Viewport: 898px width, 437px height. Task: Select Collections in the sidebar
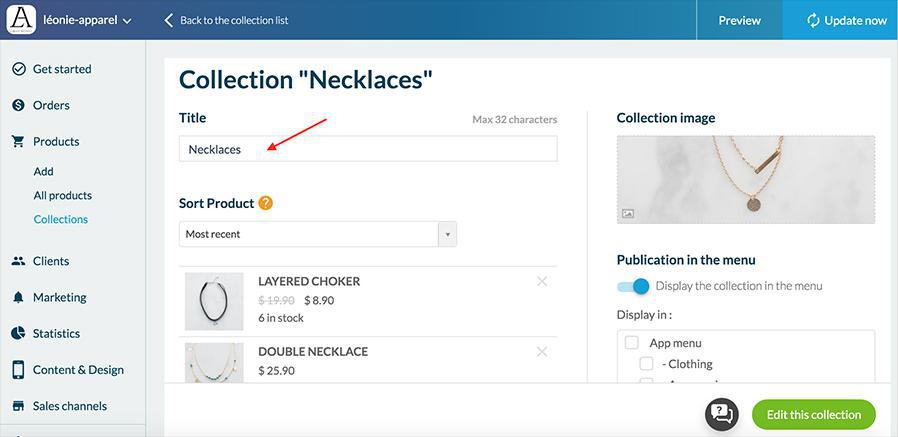pyautogui.click(x=61, y=219)
